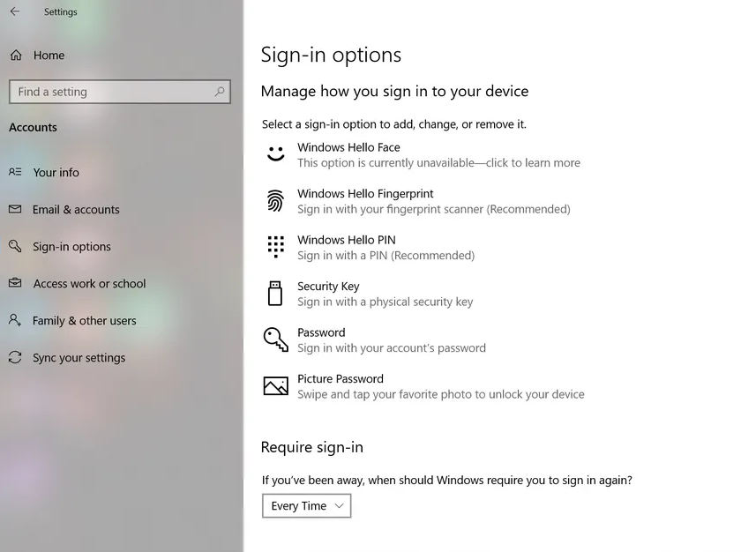The image size is (756, 552).
Task: Click the Email & accounts envelope icon
Action: (x=15, y=209)
